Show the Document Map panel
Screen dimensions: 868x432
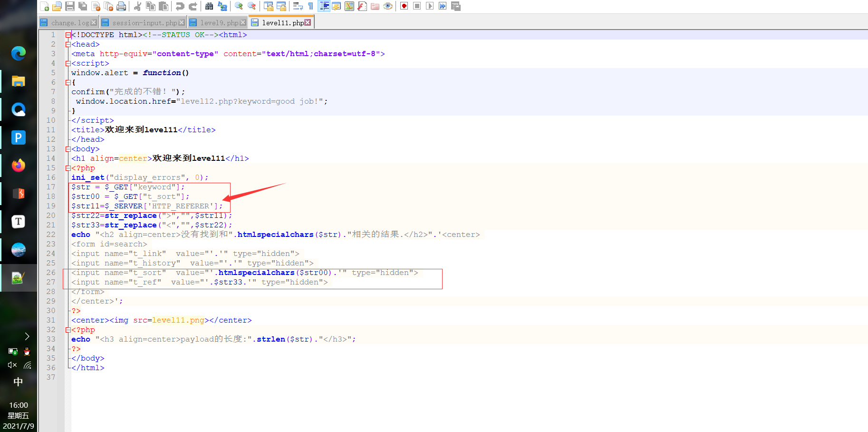349,6
